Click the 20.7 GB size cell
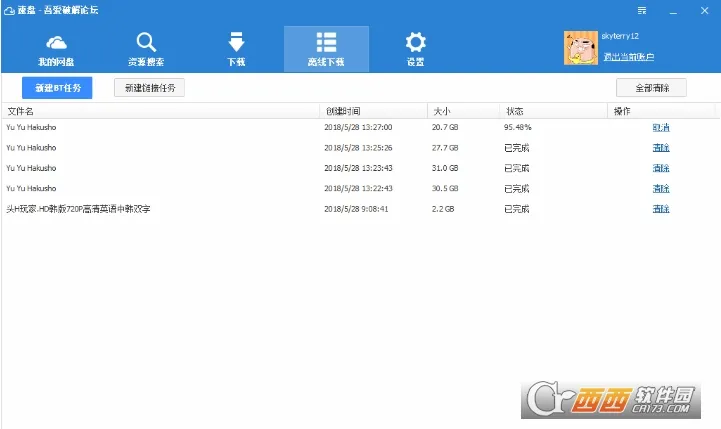The width and height of the screenshot is (721, 429). click(x=445, y=127)
